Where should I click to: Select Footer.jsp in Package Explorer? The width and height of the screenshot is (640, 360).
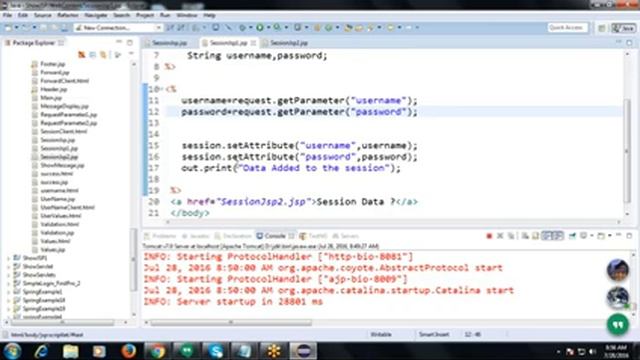click(53, 64)
